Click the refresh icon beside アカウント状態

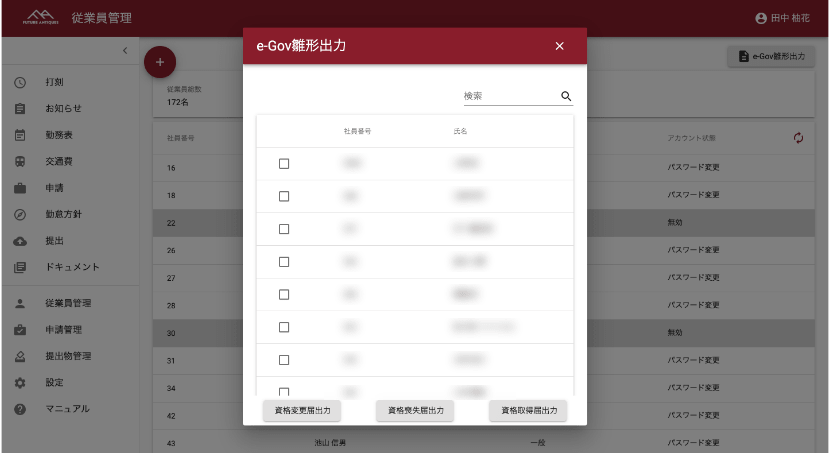coord(798,138)
